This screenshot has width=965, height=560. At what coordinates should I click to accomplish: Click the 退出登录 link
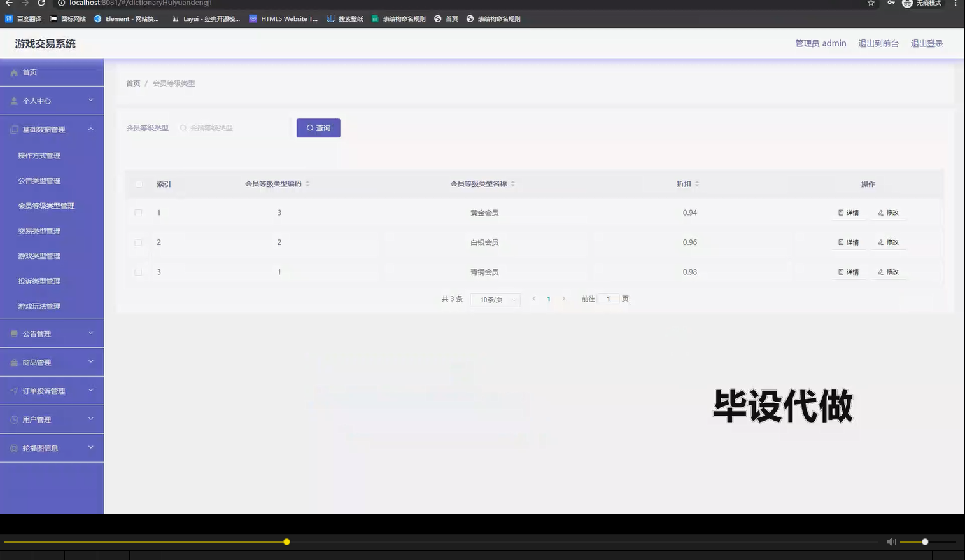click(927, 43)
